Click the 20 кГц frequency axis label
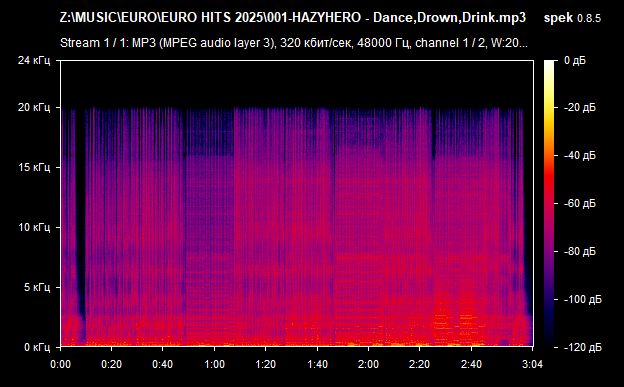Screen dimensions: 624x387 [x=34, y=108]
